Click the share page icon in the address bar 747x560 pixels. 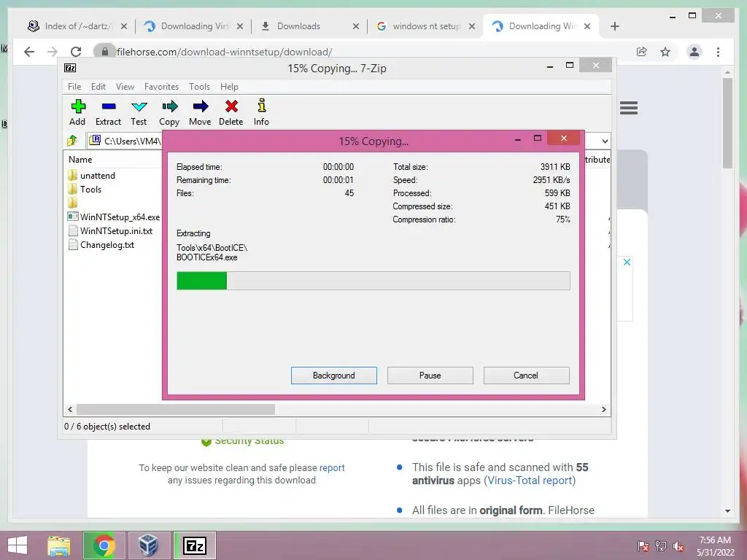tap(642, 52)
